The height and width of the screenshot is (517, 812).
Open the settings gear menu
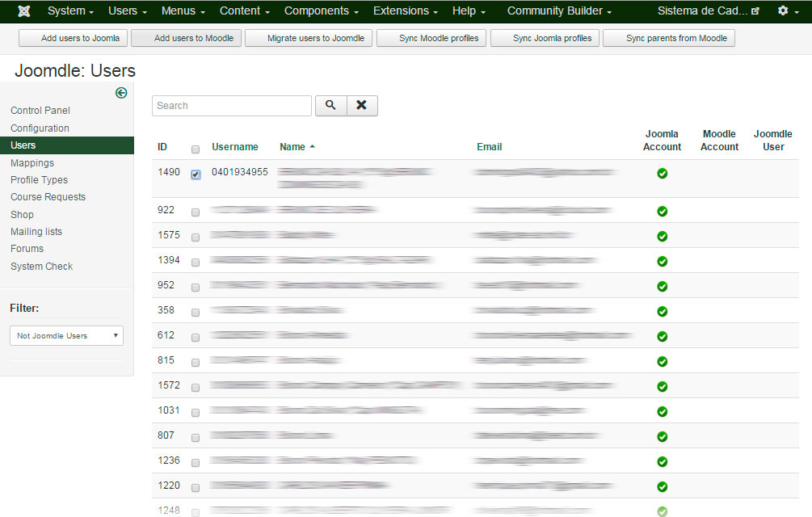(x=787, y=11)
